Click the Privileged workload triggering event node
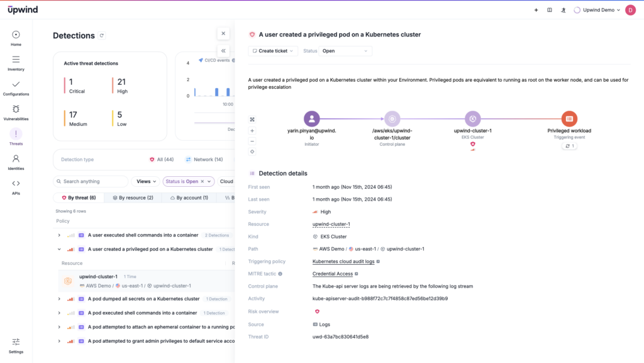This screenshot has width=644, height=363. tap(569, 118)
